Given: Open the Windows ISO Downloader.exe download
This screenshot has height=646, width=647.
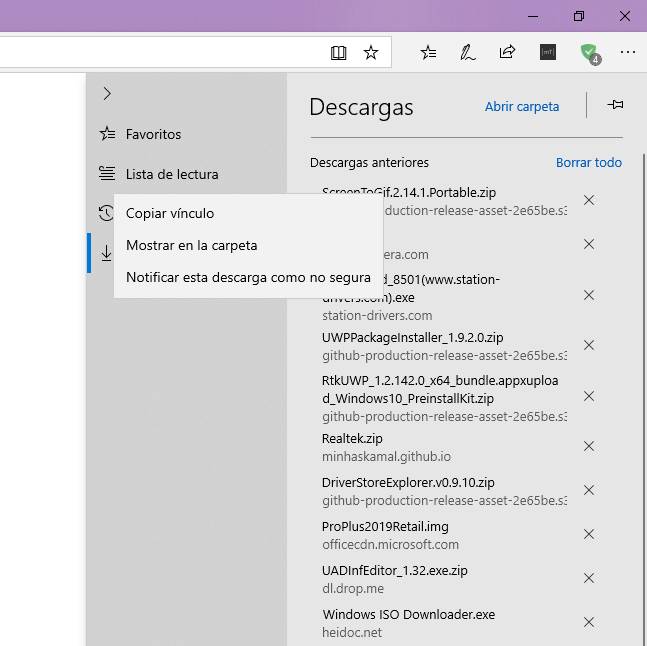Looking at the screenshot, I should (x=408, y=614).
